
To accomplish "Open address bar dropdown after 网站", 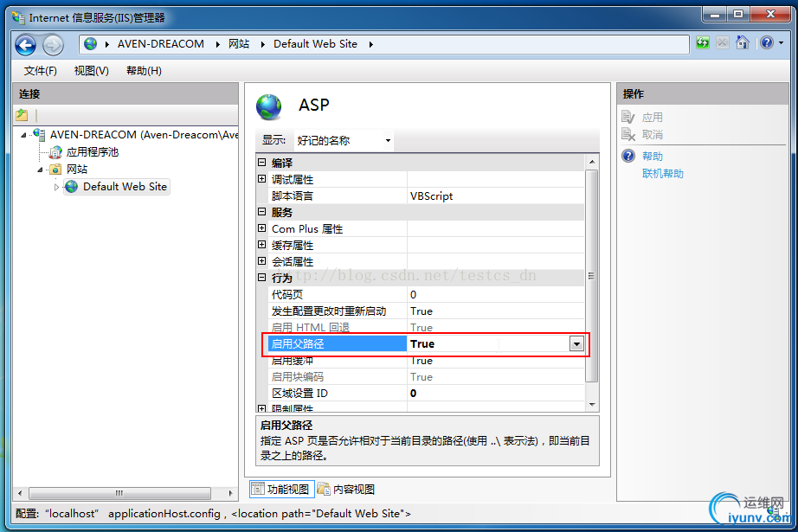I will point(262,44).
